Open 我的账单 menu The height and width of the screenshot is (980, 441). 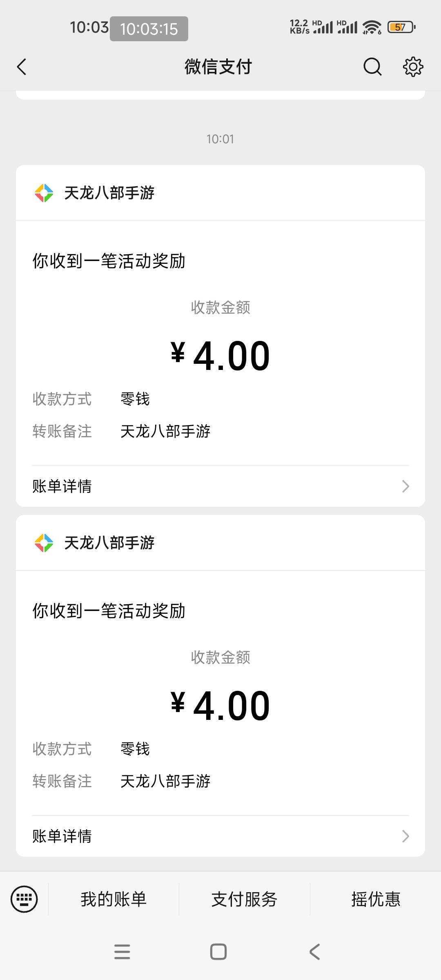click(114, 899)
